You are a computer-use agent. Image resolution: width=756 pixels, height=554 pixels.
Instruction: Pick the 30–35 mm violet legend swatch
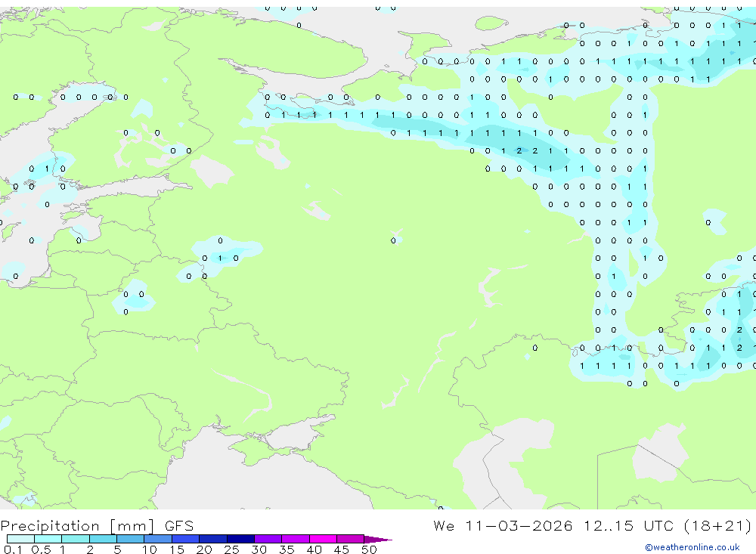point(268,539)
